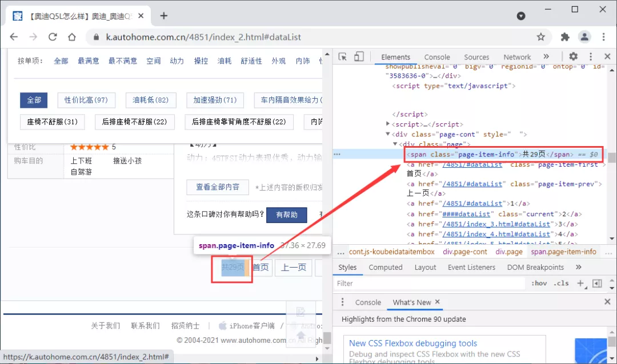Collapse the div.page-cont node
This screenshot has width=617, height=364.
pyautogui.click(x=388, y=134)
